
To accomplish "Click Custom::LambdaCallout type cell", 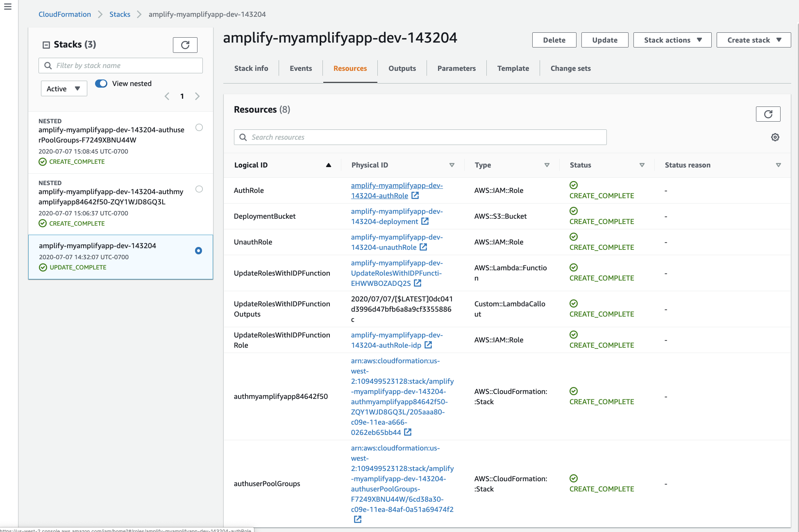I will (x=510, y=309).
